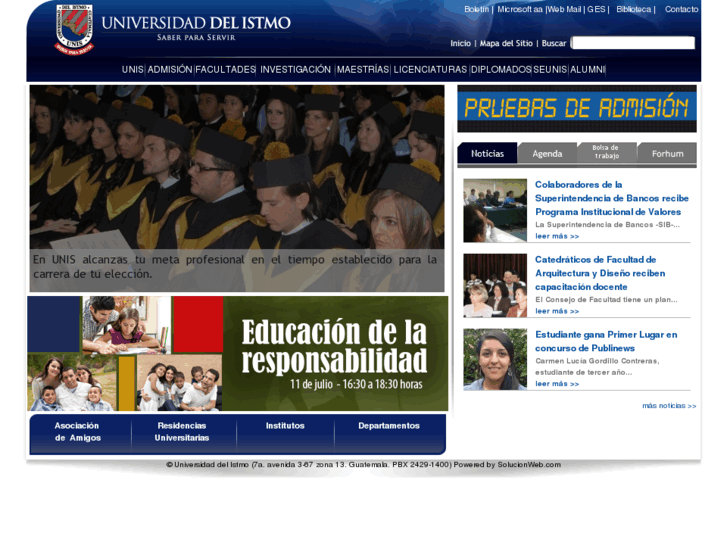727x545 pixels.
Task: Open the ADMISIÓN menu item
Action: (x=170, y=70)
